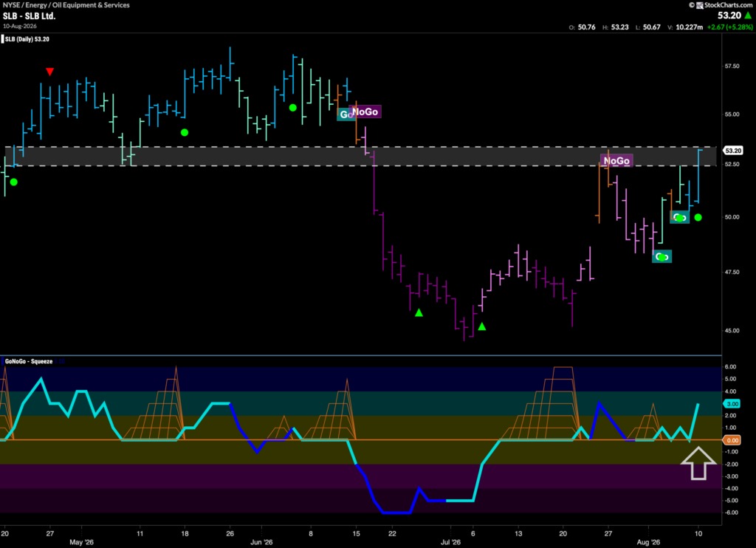Click the volume value 10.227m
The height and width of the screenshot is (548, 756).
click(x=689, y=27)
